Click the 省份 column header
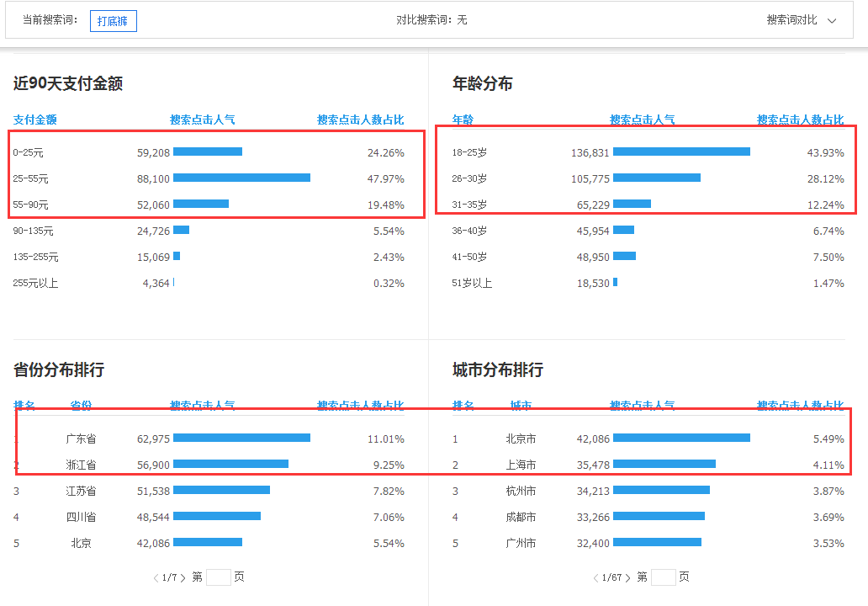Image resolution: width=868 pixels, height=606 pixels. tap(81, 406)
